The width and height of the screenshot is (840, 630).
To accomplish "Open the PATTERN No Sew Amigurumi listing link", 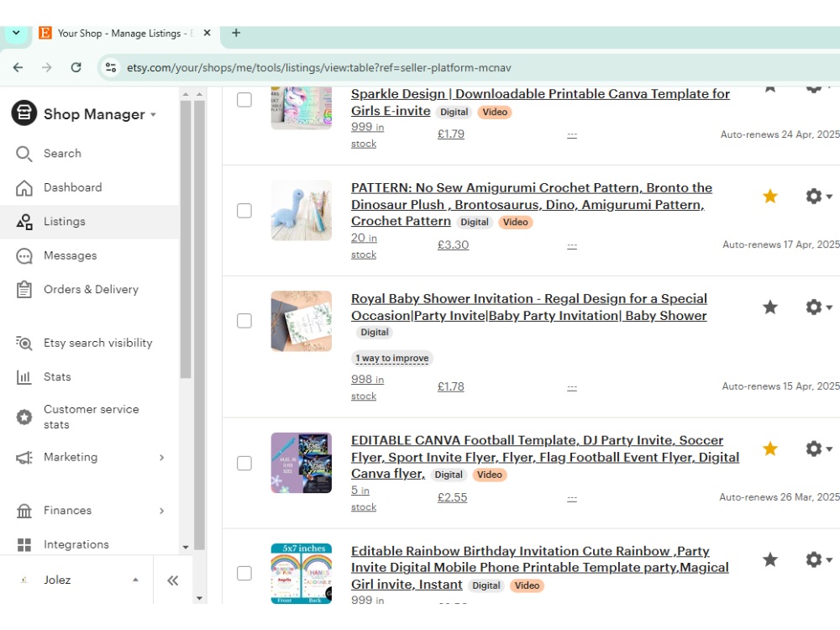I will pyautogui.click(x=532, y=205).
